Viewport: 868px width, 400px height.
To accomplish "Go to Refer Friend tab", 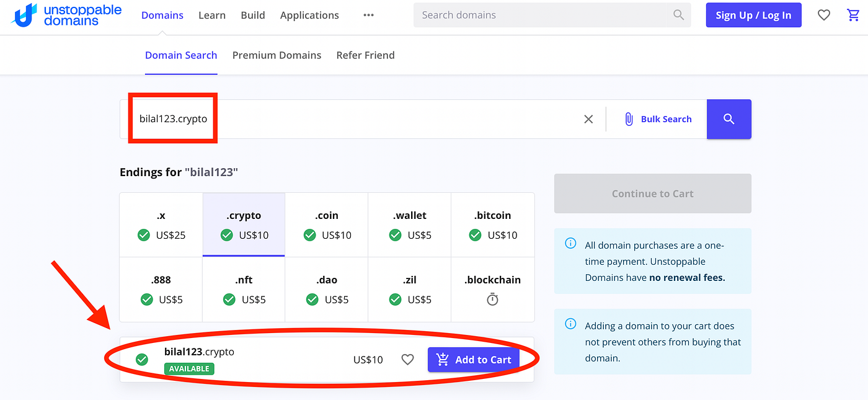I will click(x=365, y=55).
